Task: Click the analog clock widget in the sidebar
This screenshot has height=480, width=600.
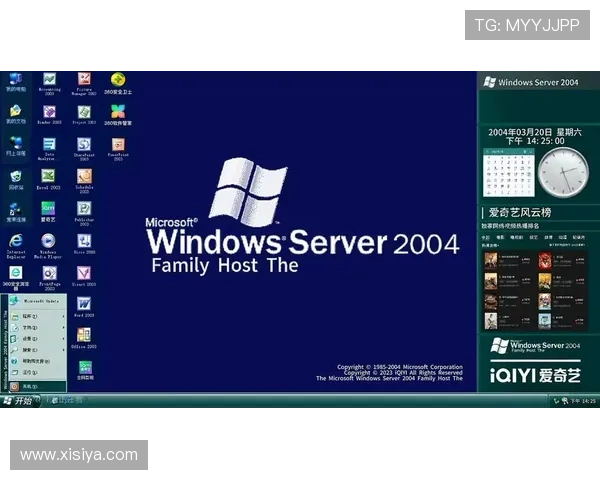Action: click(563, 173)
